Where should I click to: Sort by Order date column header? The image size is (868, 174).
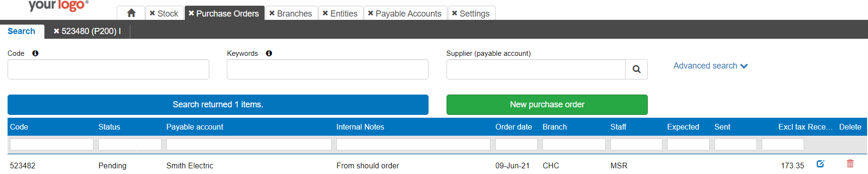point(514,127)
